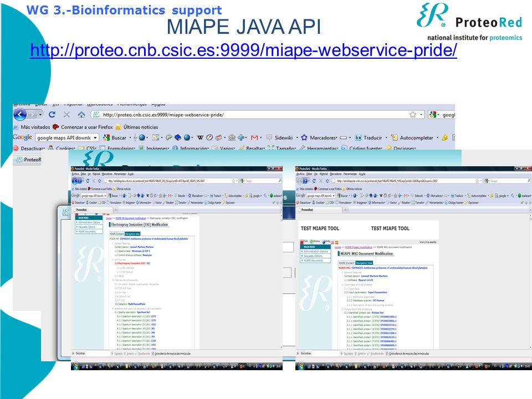This screenshot has height=399, width=532.
Task: Click MIAPE Project modification breadcrumb link
Action: [x=359, y=247]
